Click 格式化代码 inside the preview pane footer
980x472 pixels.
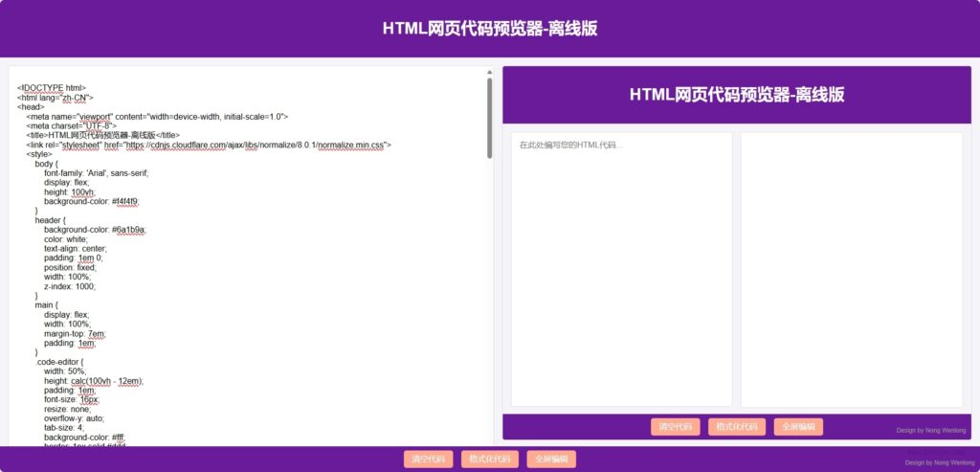click(x=737, y=427)
